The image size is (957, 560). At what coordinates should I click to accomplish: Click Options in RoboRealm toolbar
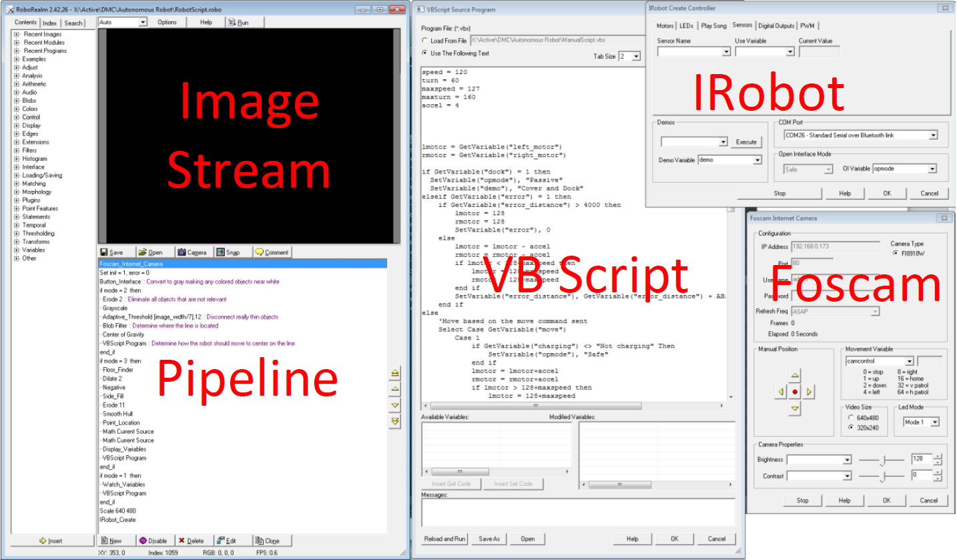(x=168, y=22)
